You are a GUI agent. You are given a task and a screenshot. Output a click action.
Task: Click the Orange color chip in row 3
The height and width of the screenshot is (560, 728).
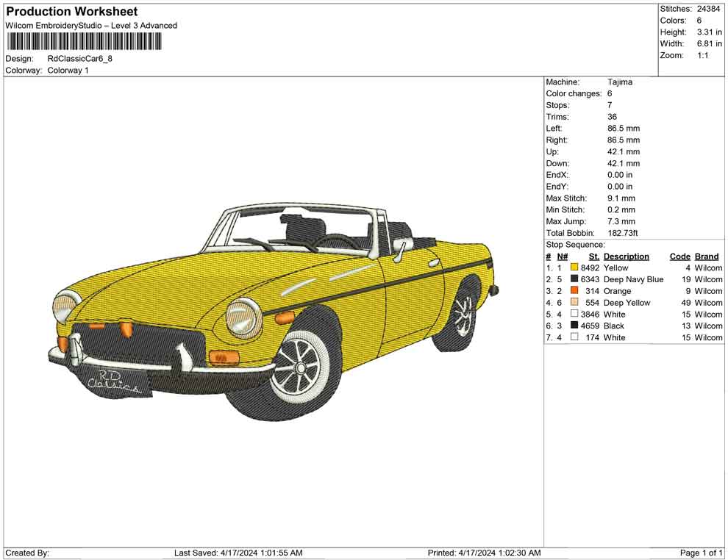pos(575,291)
